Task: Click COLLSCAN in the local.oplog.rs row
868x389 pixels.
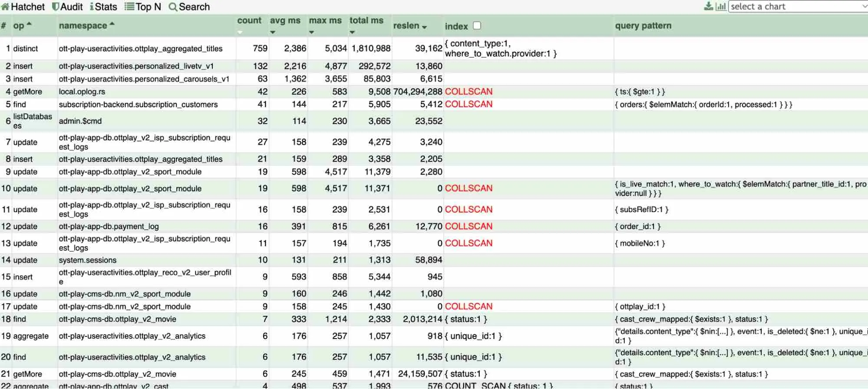Action: tap(469, 91)
